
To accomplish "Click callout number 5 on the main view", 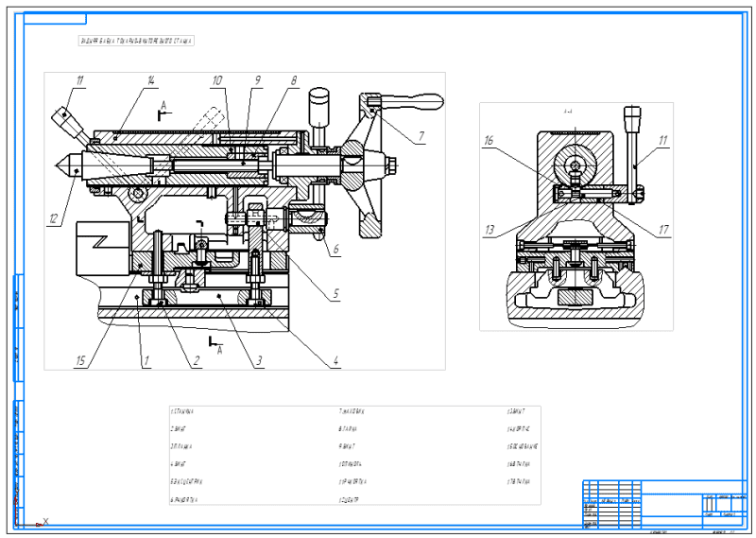I will (336, 293).
